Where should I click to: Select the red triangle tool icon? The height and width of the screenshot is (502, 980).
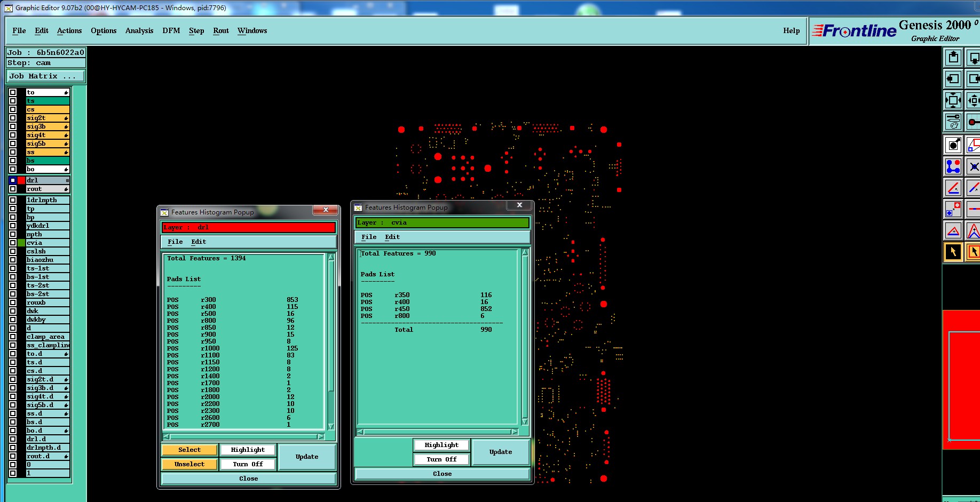click(953, 230)
